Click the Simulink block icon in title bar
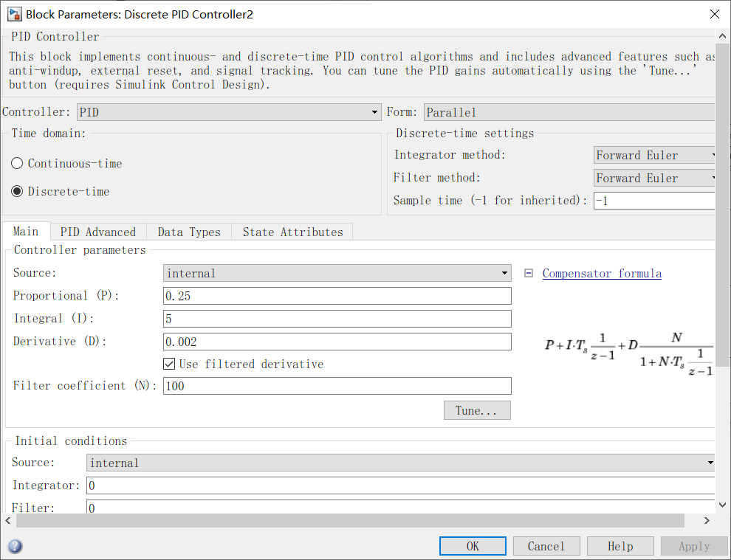 (13, 14)
